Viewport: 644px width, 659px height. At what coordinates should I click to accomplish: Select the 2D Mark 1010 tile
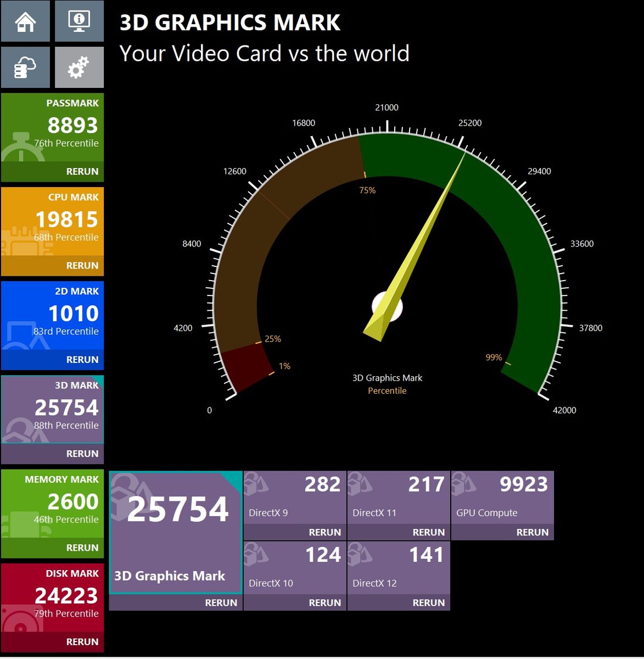click(52, 315)
